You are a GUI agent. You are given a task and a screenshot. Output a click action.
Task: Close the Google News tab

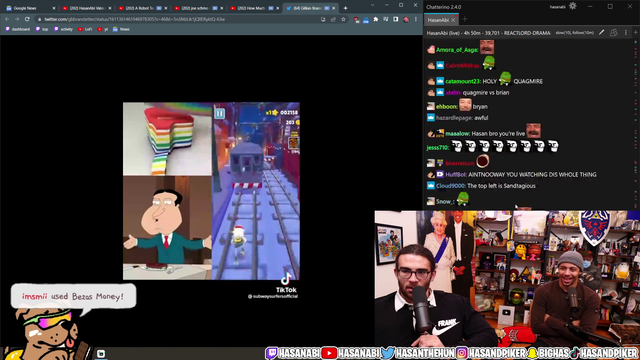point(53,8)
